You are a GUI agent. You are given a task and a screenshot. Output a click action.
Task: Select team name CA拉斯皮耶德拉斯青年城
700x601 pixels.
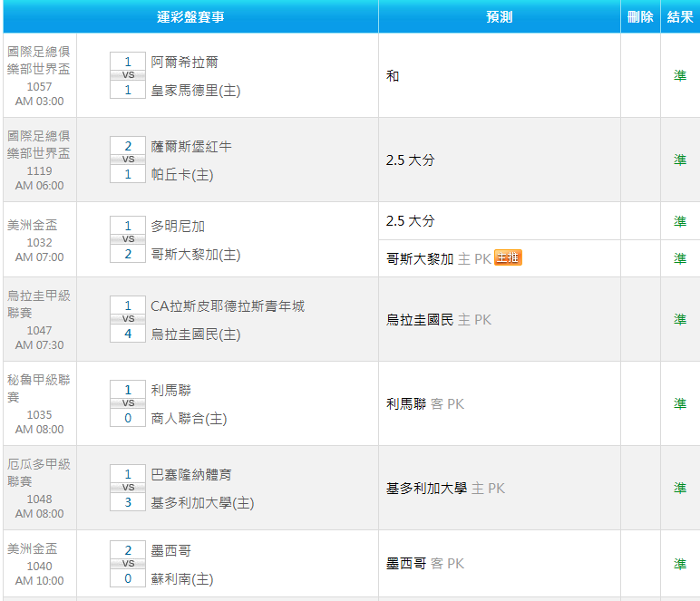coord(228,306)
